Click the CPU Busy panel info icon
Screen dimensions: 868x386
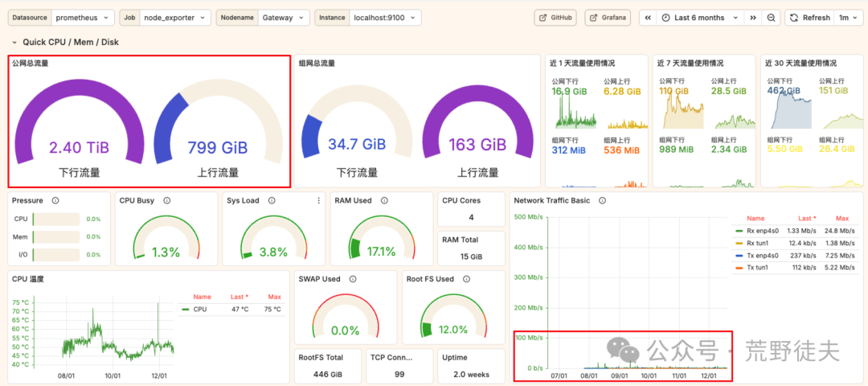pos(166,200)
